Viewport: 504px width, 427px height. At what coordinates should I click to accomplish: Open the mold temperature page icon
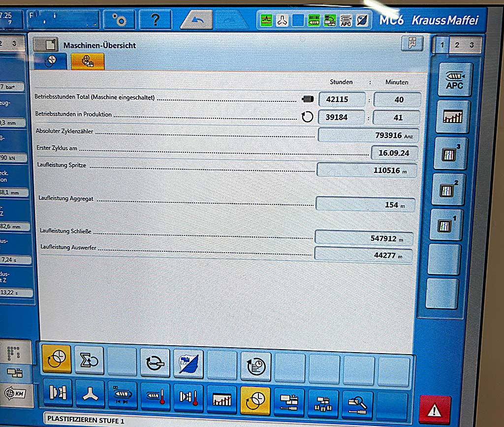coord(189,397)
